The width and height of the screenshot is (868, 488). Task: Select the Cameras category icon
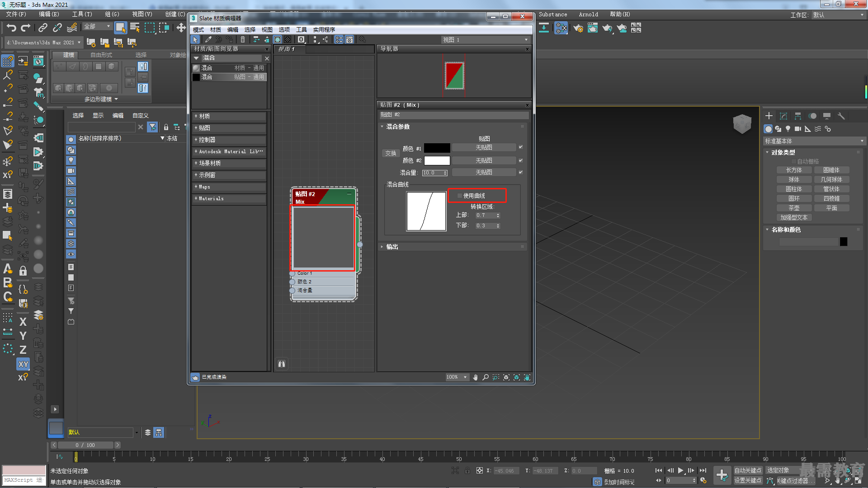pyautogui.click(x=798, y=129)
